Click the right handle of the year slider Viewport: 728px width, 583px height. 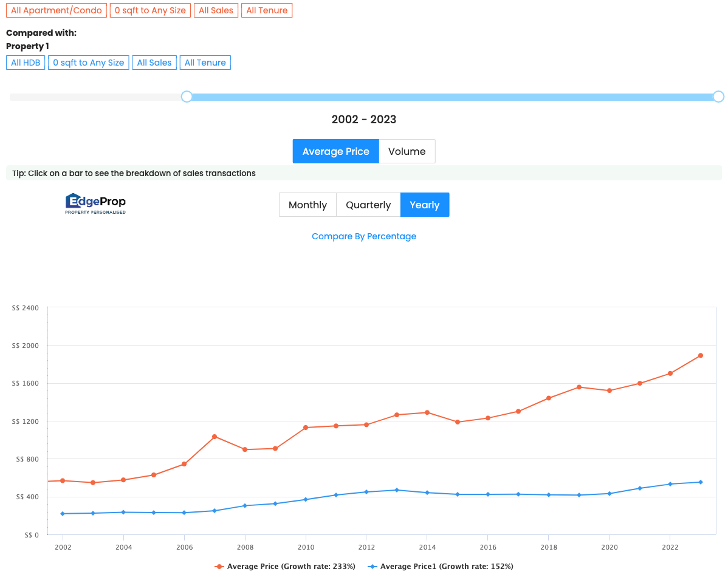(x=718, y=97)
